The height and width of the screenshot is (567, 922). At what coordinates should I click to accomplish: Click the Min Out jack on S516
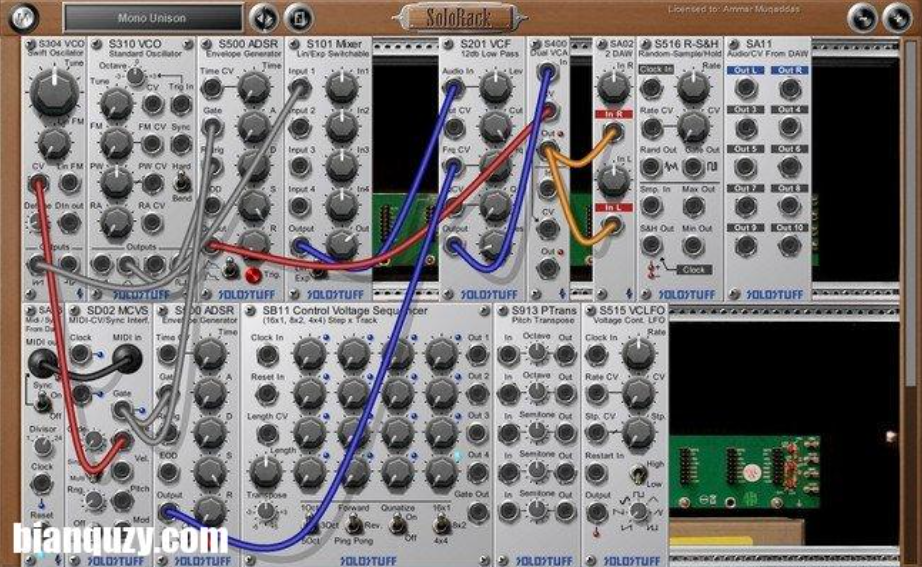pos(694,245)
